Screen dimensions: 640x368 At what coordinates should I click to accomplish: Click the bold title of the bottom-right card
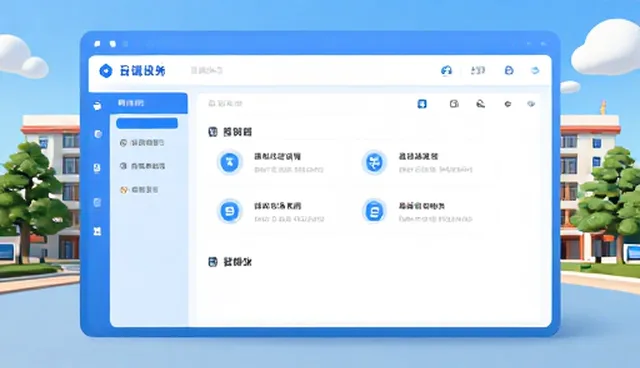(x=422, y=206)
